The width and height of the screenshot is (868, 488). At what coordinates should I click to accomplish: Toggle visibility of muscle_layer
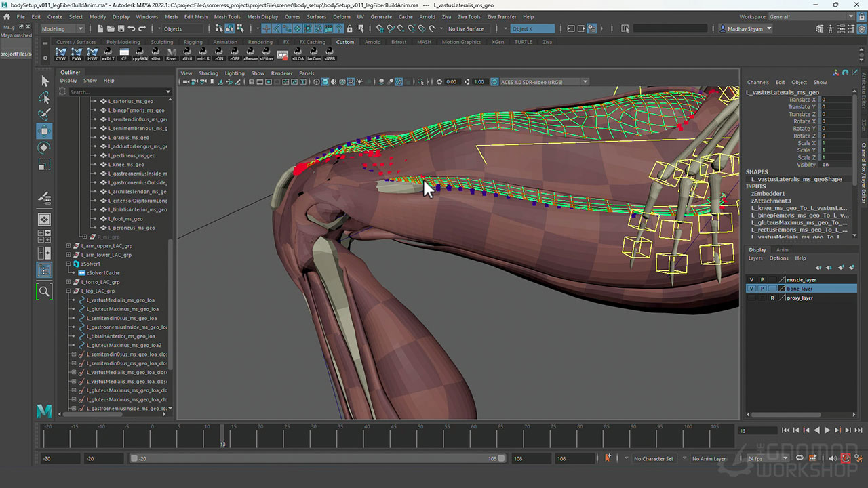click(751, 279)
